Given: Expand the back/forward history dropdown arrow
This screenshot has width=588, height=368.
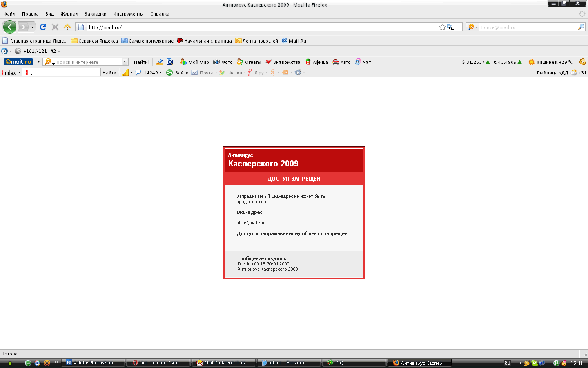Looking at the screenshot, I should tap(32, 27).
